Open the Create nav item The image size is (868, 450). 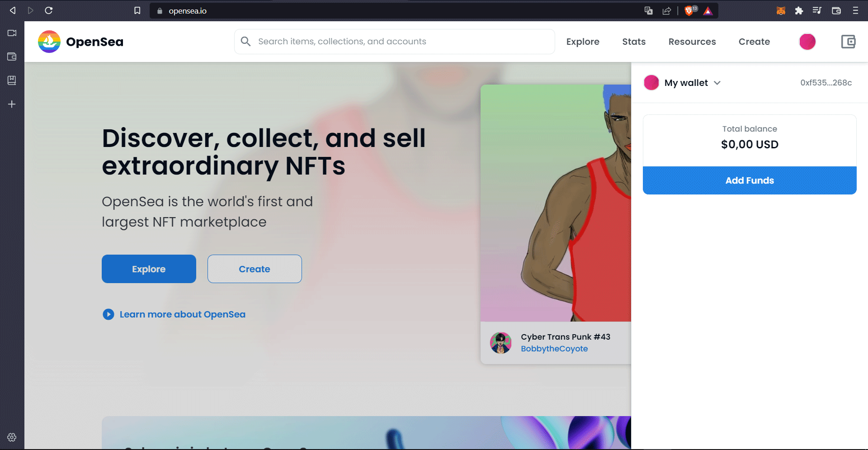[754, 42]
